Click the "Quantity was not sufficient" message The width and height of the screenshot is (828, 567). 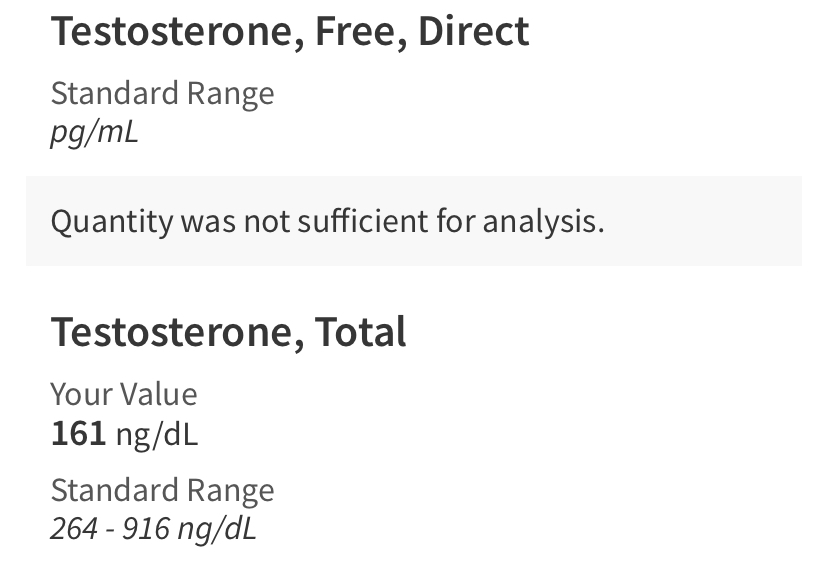click(x=327, y=220)
